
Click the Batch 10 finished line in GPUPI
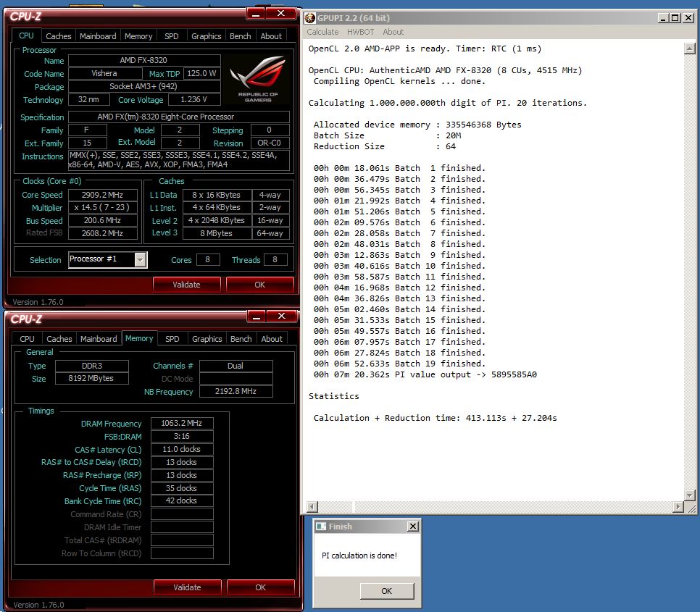(399, 266)
